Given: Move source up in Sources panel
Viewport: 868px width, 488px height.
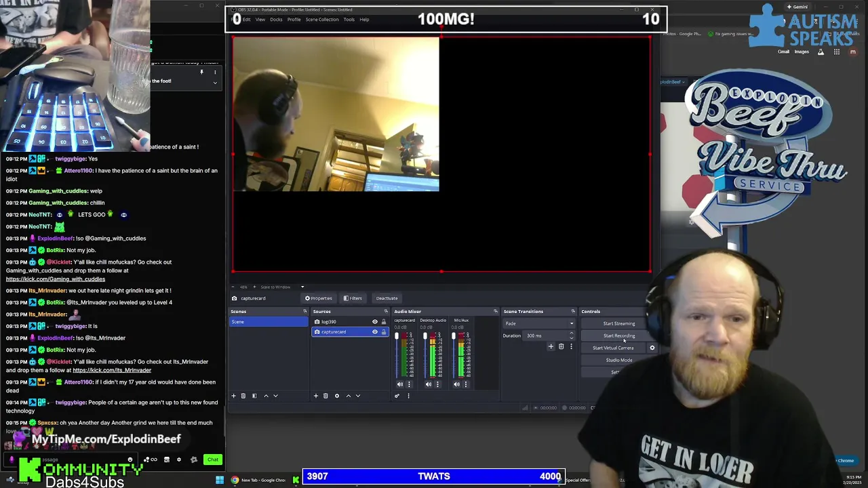Looking at the screenshot, I should [x=349, y=396].
